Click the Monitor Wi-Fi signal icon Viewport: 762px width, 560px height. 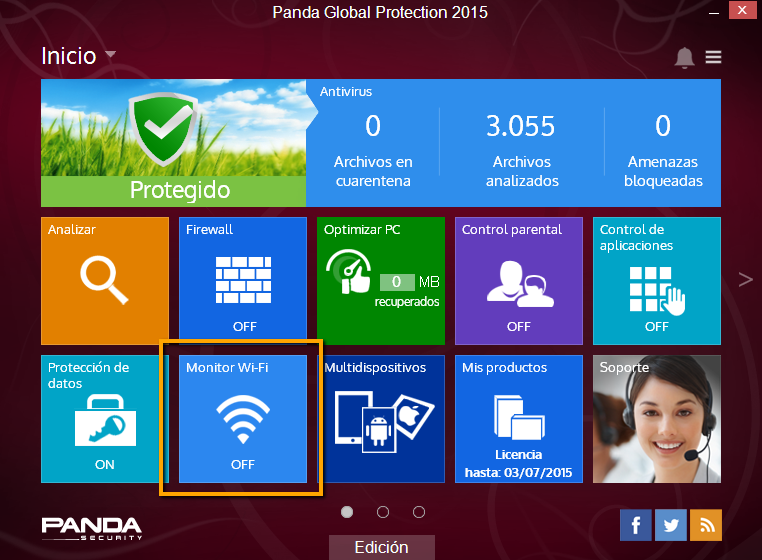(243, 420)
